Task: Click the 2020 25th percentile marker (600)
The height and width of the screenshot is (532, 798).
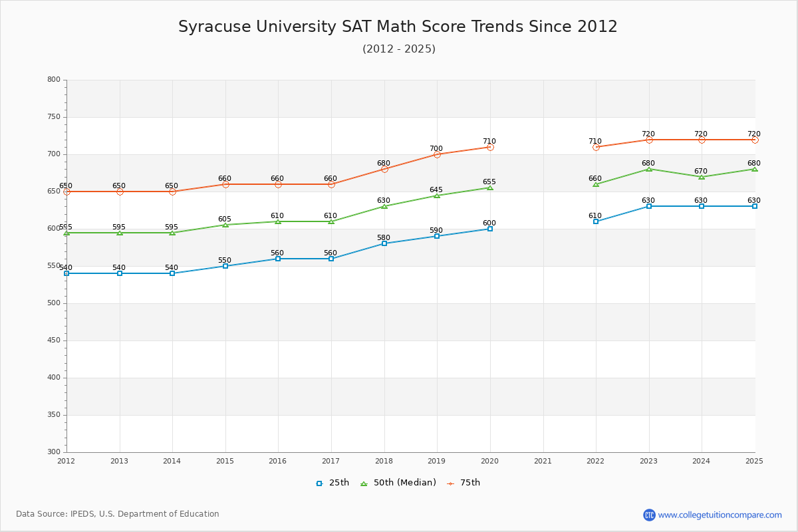Action: pyautogui.click(x=490, y=229)
